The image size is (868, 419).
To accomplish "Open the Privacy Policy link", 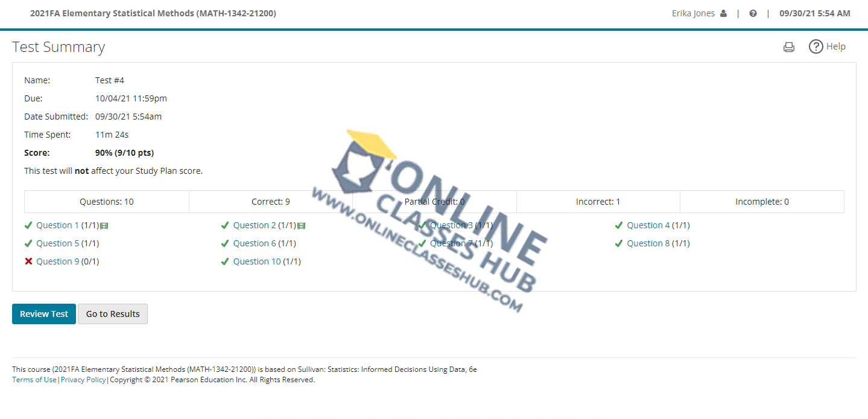I will [83, 380].
